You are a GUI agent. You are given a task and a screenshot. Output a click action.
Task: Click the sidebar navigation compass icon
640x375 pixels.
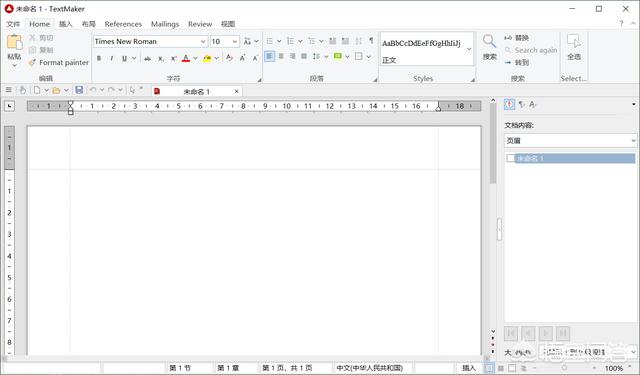point(509,104)
